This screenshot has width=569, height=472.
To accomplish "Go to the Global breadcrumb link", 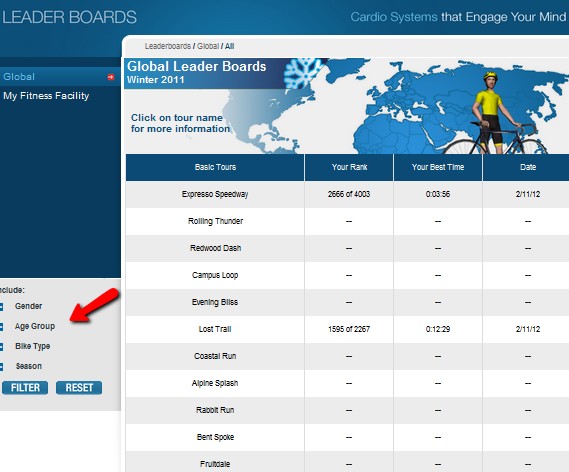I will (x=208, y=46).
